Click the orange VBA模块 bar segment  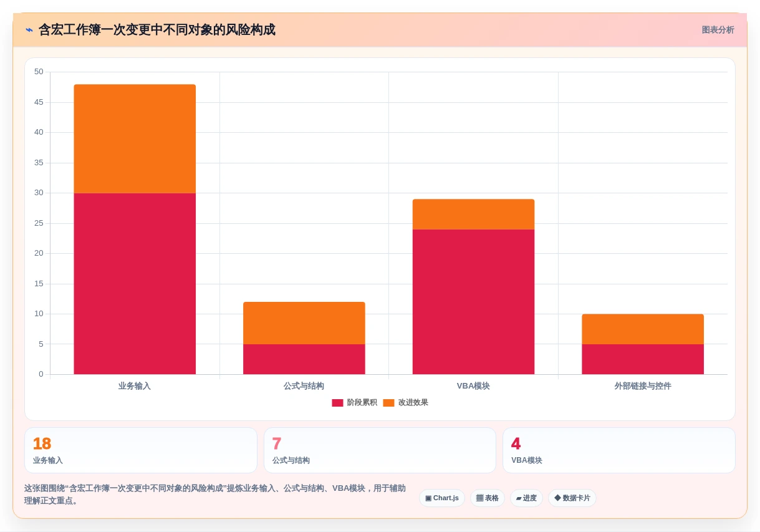474,215
